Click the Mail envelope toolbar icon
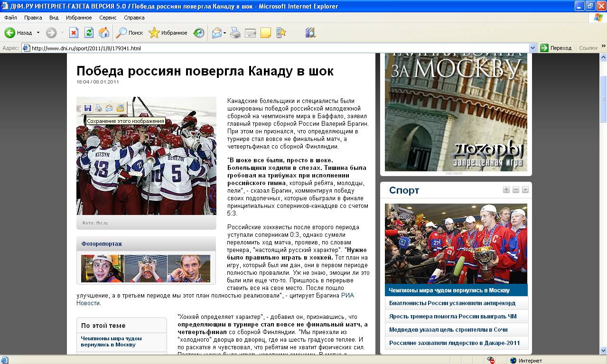607x364 pixels. (217, 33)
